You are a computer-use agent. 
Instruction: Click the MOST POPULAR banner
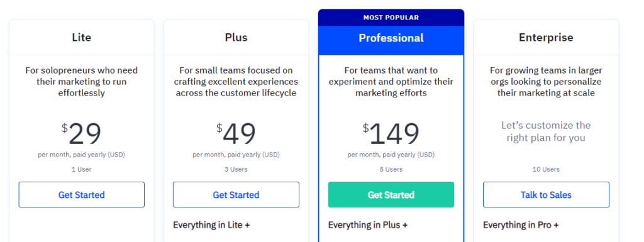tap(391, 18)
